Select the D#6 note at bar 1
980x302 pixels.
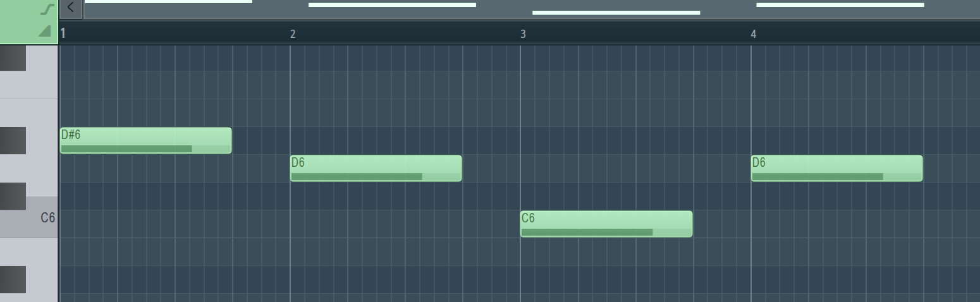tap(145, 140)
